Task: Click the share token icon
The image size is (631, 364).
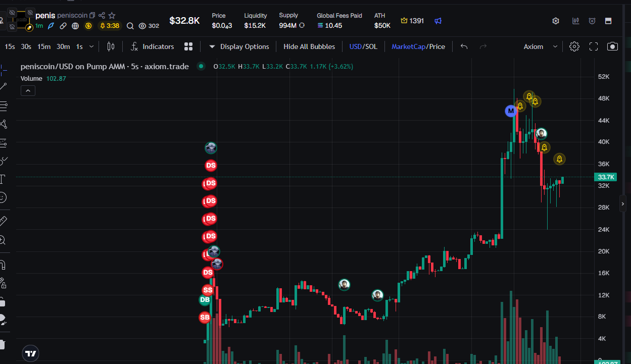Action: 102,16
